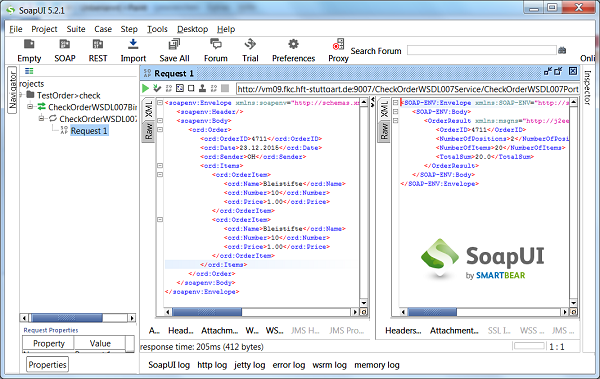Click the Search Forum input field

click(x=482, y=50)
